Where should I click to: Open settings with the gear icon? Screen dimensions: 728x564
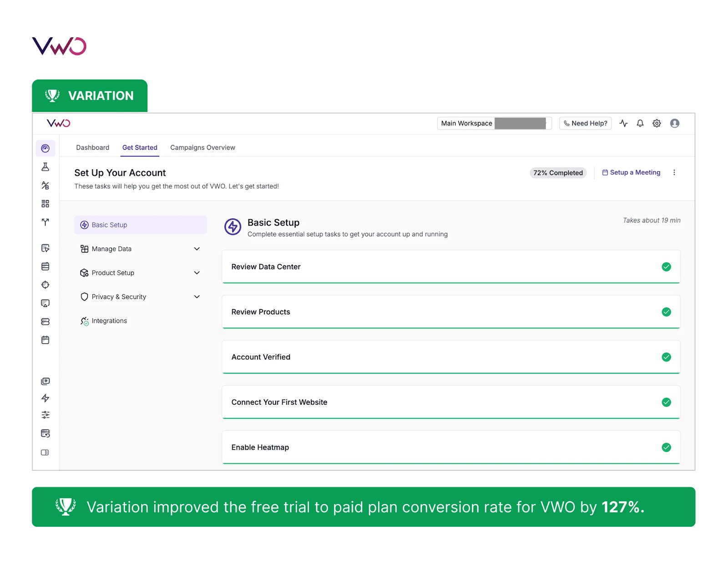point(657,123)
